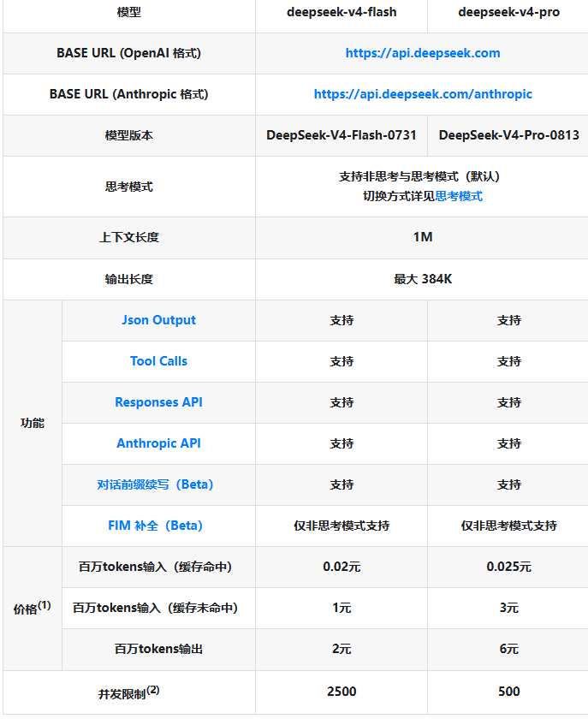
Task: Click 支持 for Responses API under deepseek-v4-pro
Action: pyautogui.click(x=508, y=402)
